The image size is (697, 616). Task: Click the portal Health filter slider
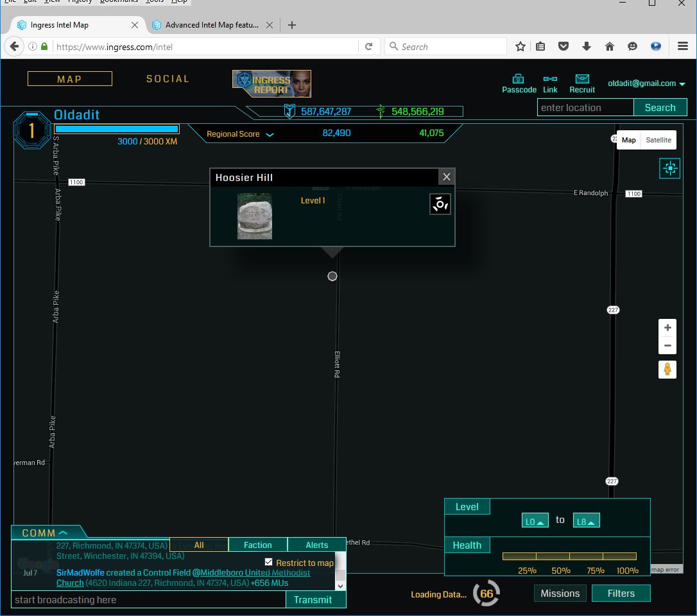[569, 556]
